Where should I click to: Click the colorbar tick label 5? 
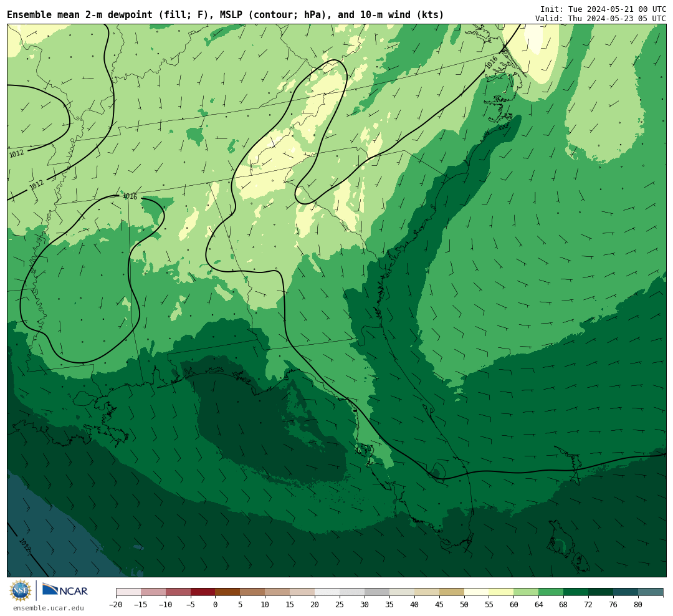pos(241,605)
